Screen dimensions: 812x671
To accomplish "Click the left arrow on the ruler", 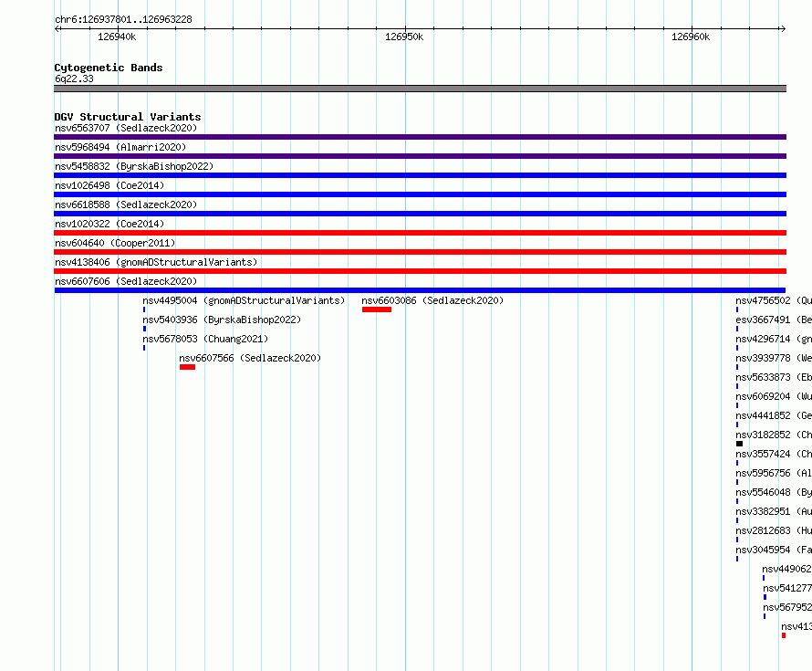I will [57, 28].
